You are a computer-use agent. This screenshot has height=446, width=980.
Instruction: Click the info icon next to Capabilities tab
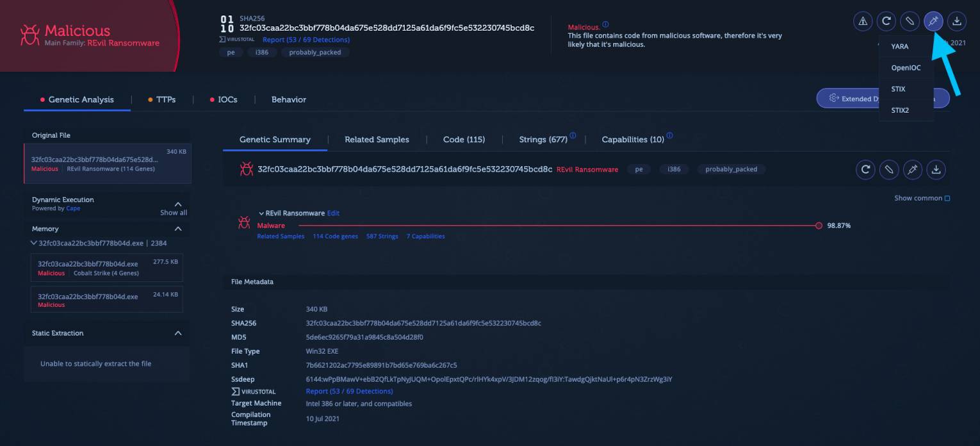[x=669, y=136]
